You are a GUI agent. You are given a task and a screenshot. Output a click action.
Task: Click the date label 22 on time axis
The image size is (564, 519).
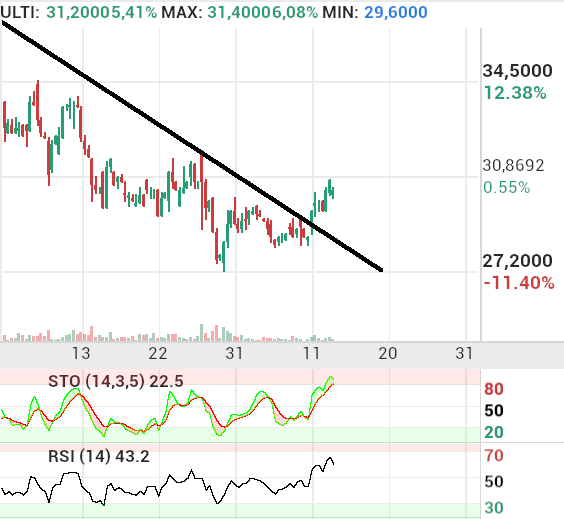(158, 354)
